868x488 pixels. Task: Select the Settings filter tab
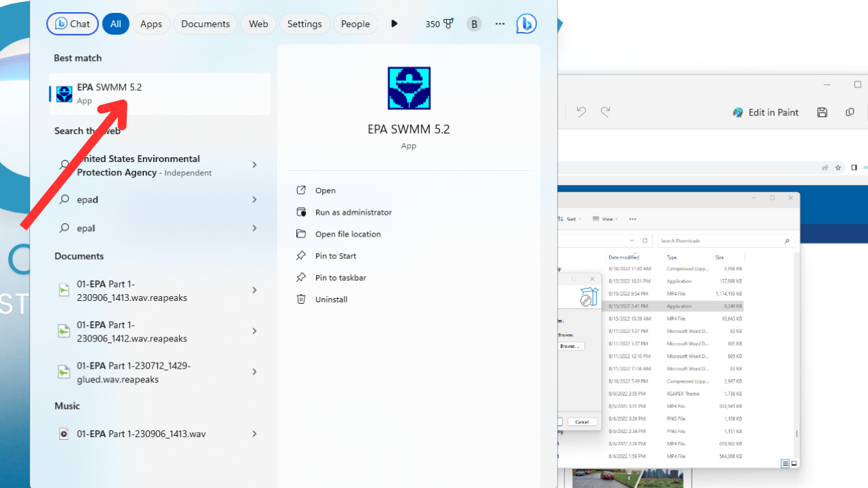click(x=304, y=23)
